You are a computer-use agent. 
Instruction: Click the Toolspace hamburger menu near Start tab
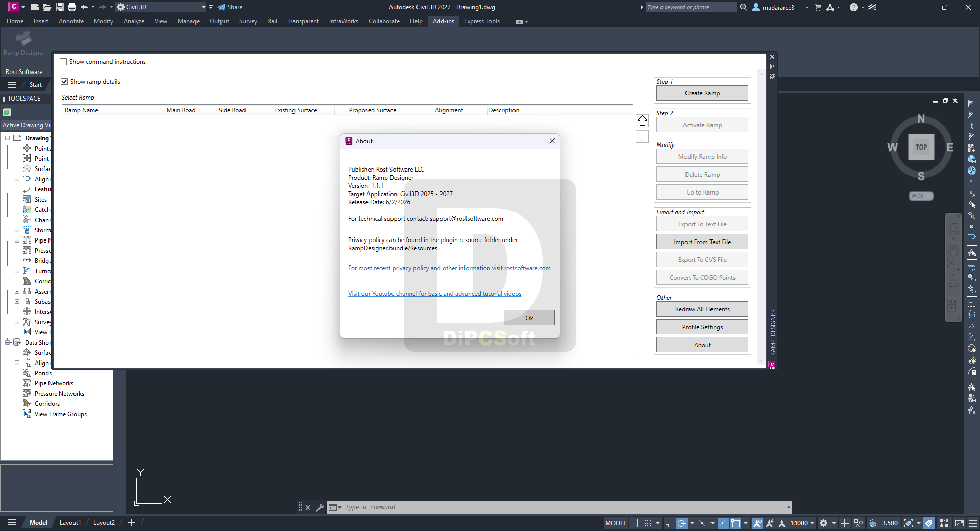point(12,85)
